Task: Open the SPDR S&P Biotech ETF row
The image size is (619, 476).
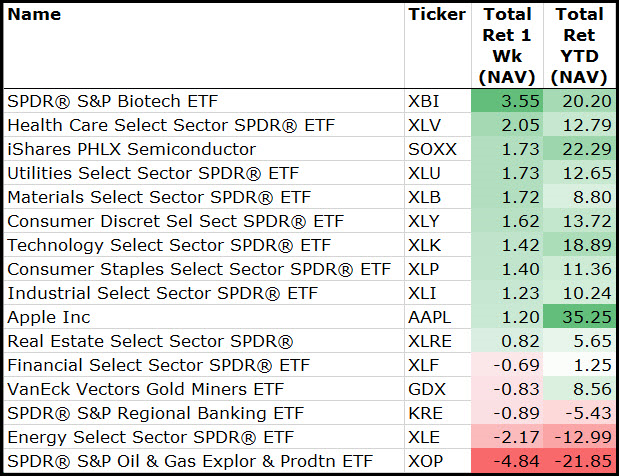Action: coord(112,101)
